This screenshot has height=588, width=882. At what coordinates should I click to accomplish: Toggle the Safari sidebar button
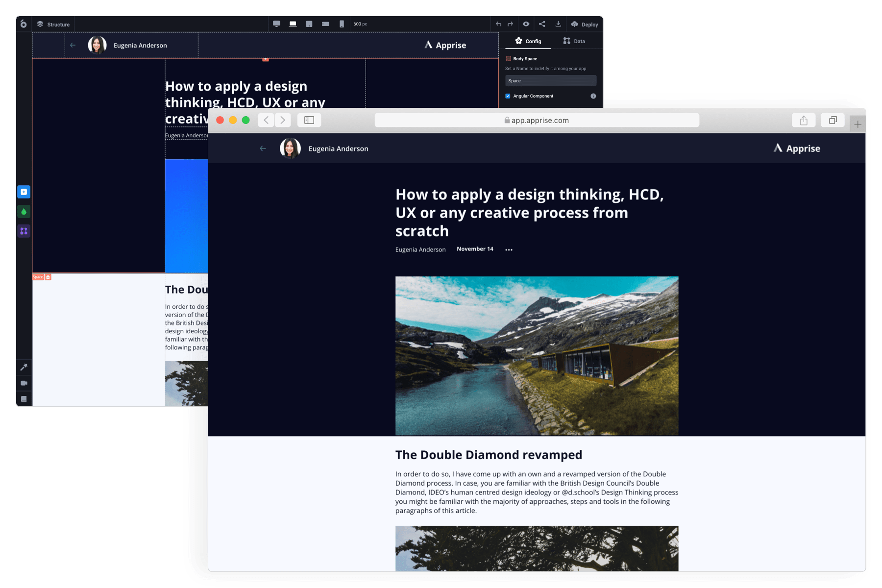pos(309,121)
